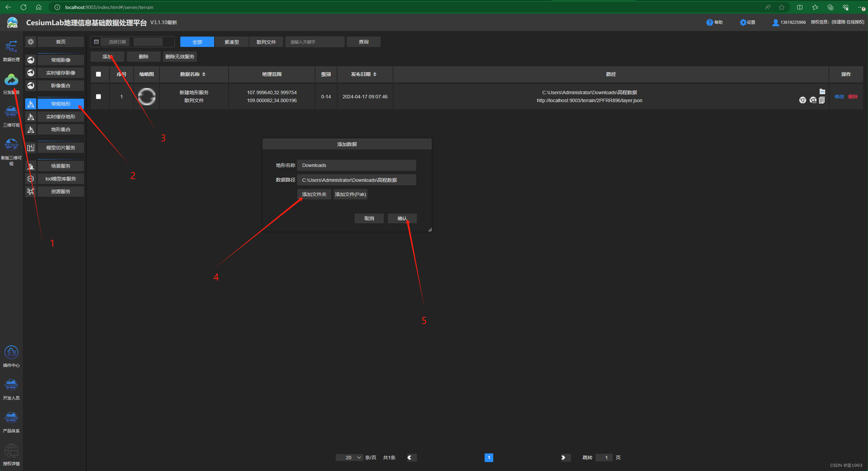This screenshot has width=868, height=471.
Task: Confirm the dialog with 确认 button
Action: click(x=402, y=218)
